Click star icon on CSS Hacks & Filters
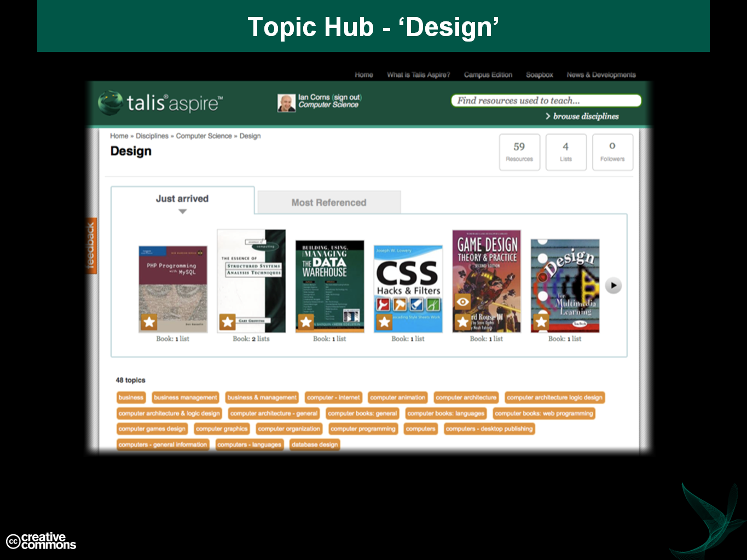The height and width of the screenshot is (560, 747). click(x=384, y=322)
